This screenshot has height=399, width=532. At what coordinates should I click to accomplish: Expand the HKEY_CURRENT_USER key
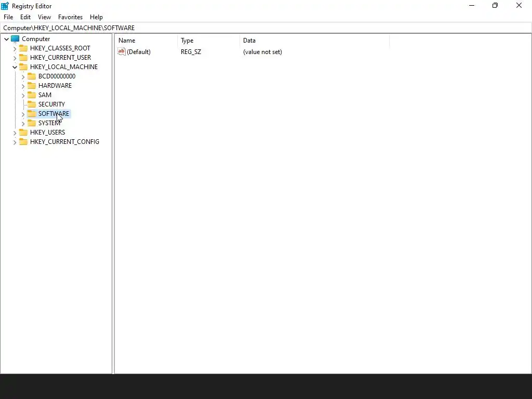[15, 58]
